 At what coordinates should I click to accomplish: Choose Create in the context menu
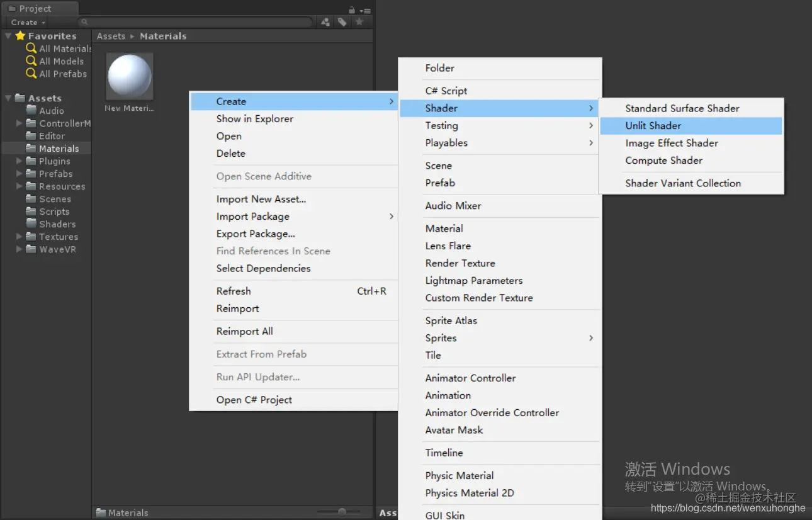point(294,101)
